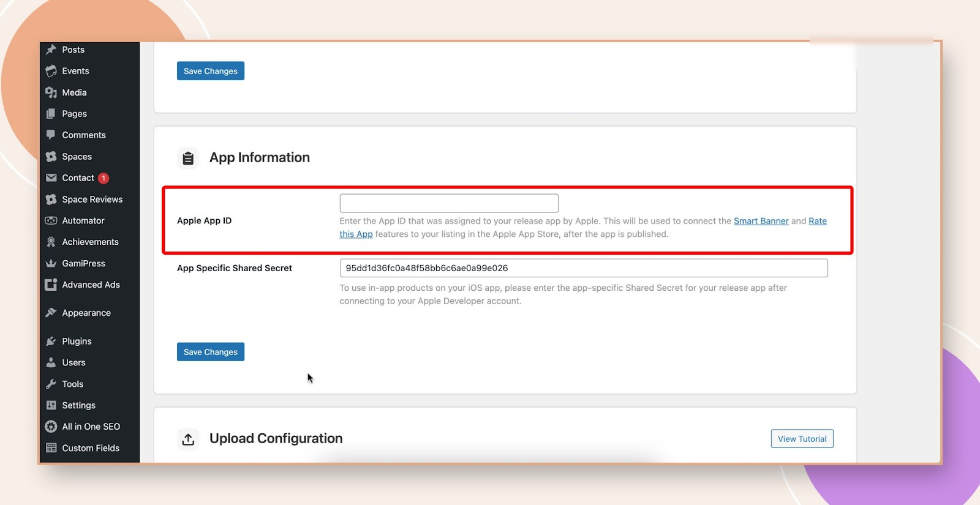This screenshot has height=505, width=980.
Task: Click the top Save Changes button
Action: click(211, 71)
